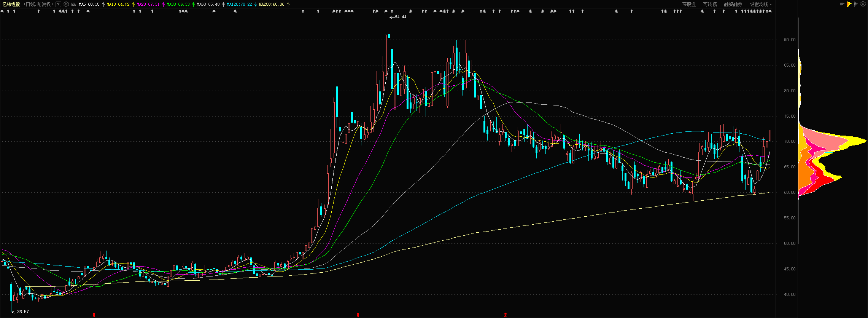
Task: Open MA indicator settings gear icon
Action: click(66, 5)
